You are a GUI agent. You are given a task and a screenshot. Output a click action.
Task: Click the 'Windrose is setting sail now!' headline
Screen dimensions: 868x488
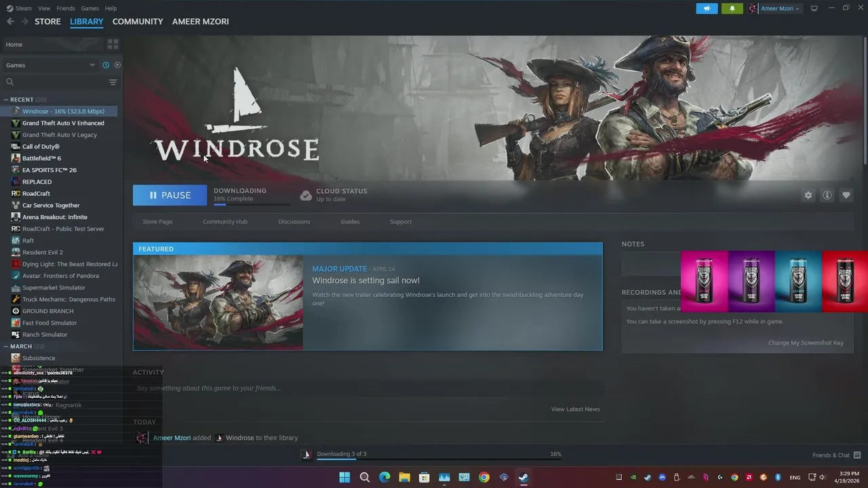point(366,281)
